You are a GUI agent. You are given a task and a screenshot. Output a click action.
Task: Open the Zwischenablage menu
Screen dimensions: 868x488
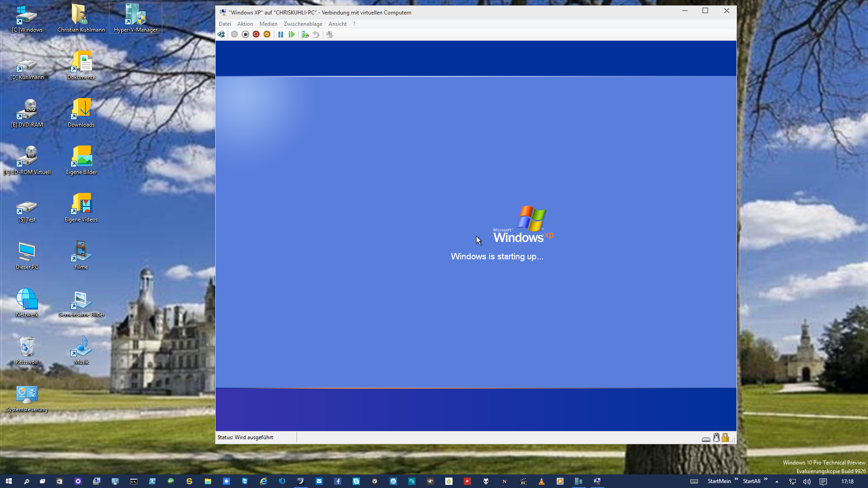pos(303,24)
